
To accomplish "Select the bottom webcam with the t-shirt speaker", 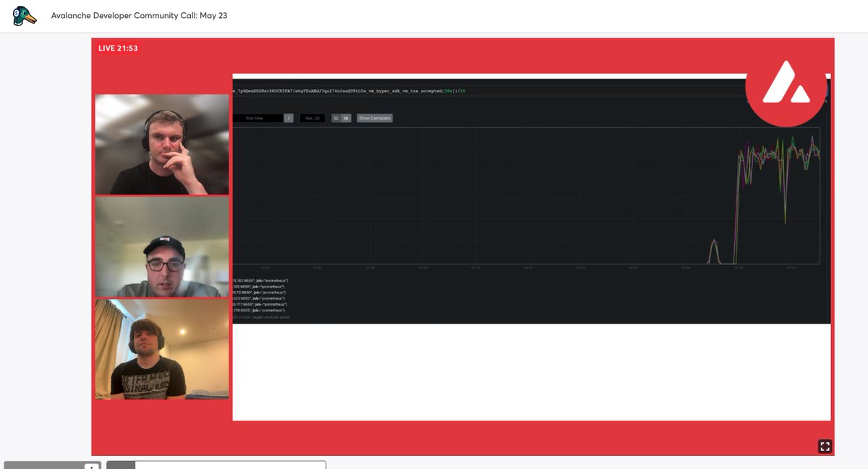I will coord(162,349).
